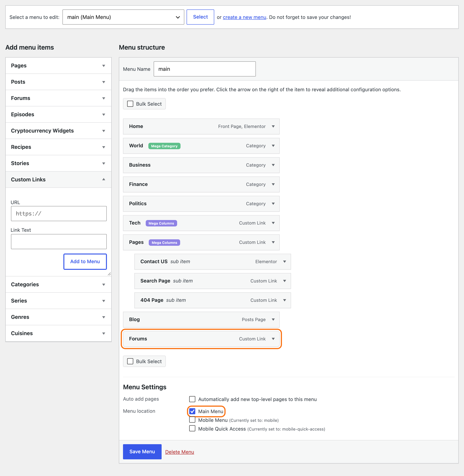The height and width of the screenshot is (476, 464).
Task: Click the Mega Columns badge on Tech
Action: (161, 223)
